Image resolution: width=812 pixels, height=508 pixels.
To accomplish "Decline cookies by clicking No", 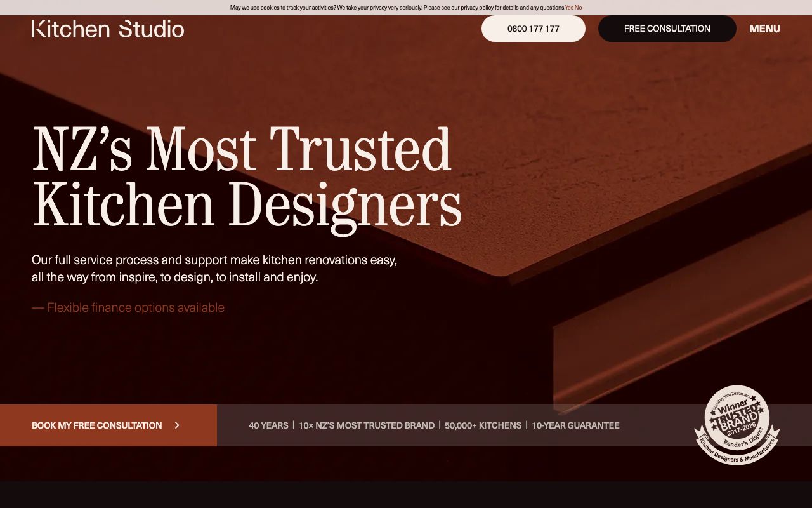I will coord(578,8).
